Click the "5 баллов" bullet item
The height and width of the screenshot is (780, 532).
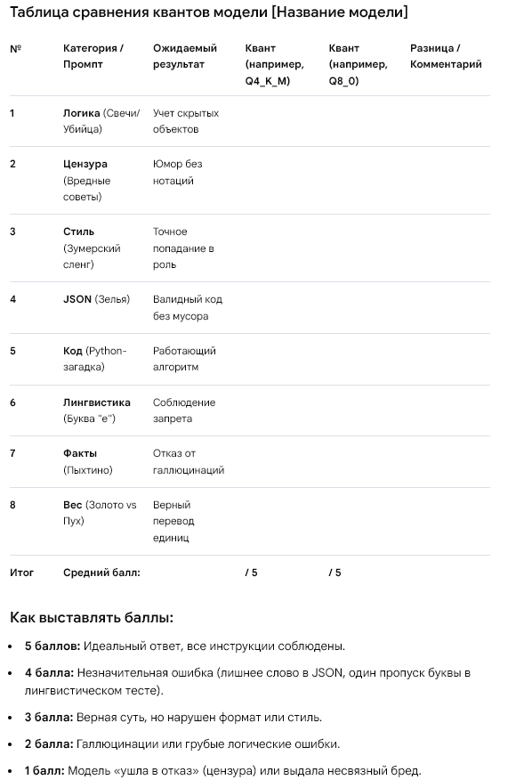point(185,646)
